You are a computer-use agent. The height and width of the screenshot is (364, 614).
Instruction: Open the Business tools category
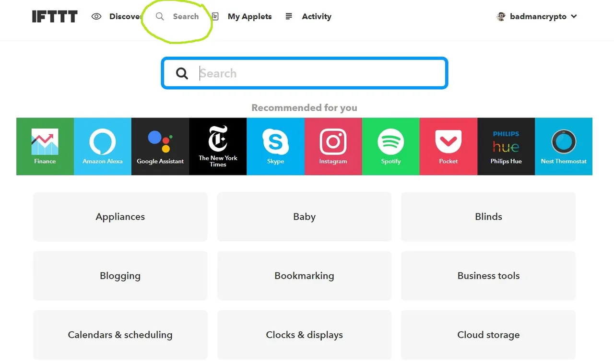pos(488,276)
